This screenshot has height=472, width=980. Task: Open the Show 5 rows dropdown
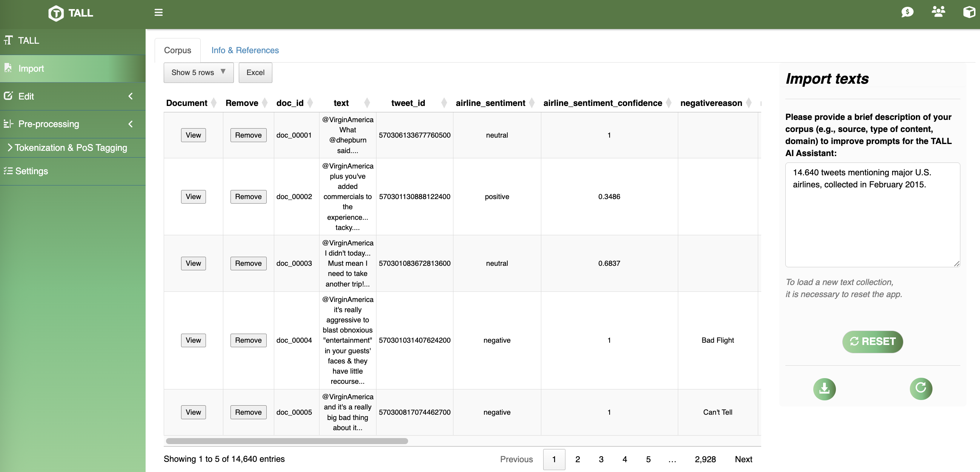198,72
